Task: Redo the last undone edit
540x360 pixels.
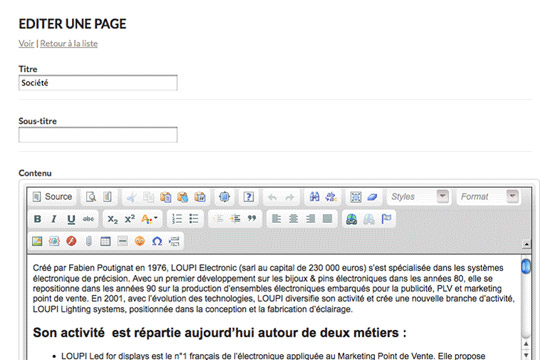Action: [x=290, y=197]
